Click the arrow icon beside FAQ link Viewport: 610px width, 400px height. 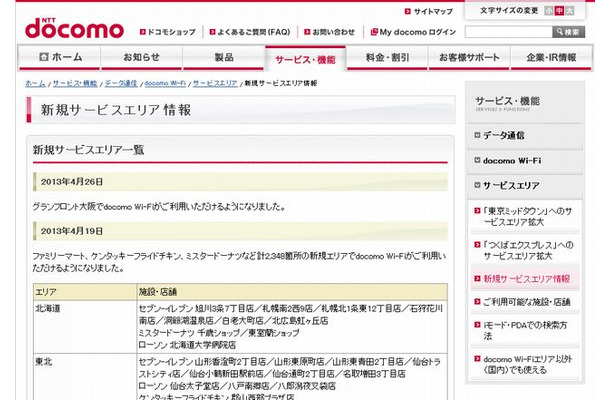pos(212,32)
